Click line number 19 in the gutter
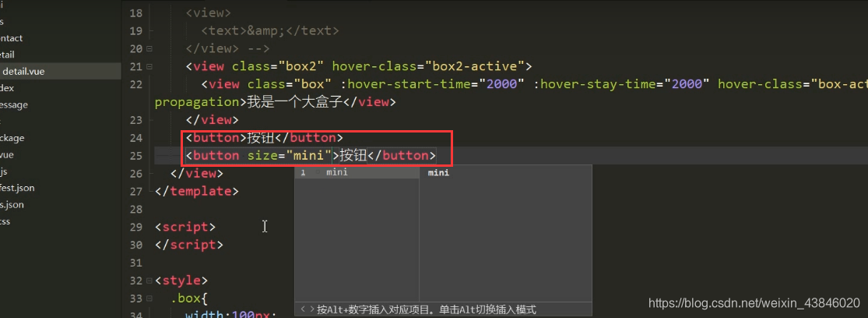 tap(135, 31)
